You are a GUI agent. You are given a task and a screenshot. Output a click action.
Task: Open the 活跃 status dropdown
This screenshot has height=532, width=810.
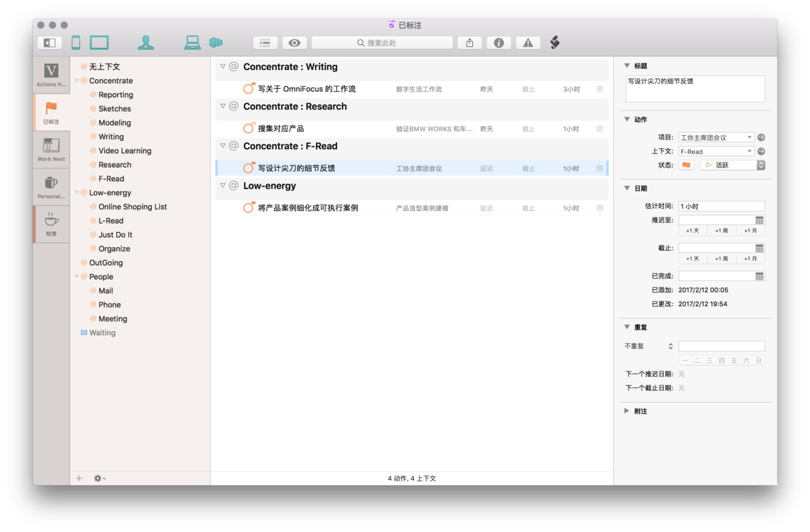pos(732,166)
